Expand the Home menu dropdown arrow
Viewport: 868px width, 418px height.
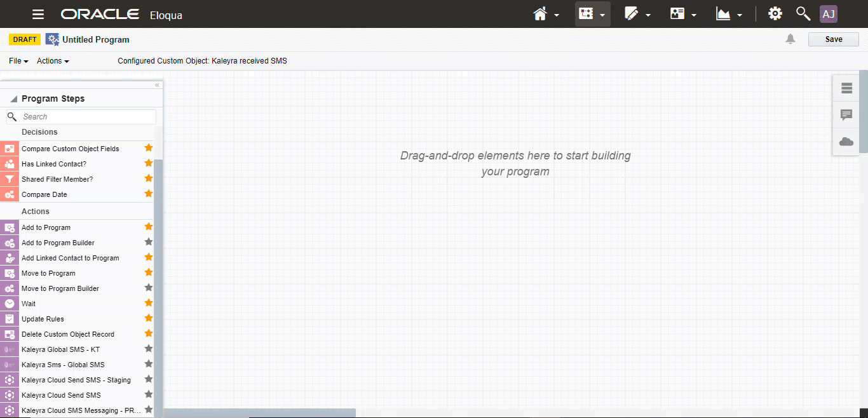coord(557,15)
